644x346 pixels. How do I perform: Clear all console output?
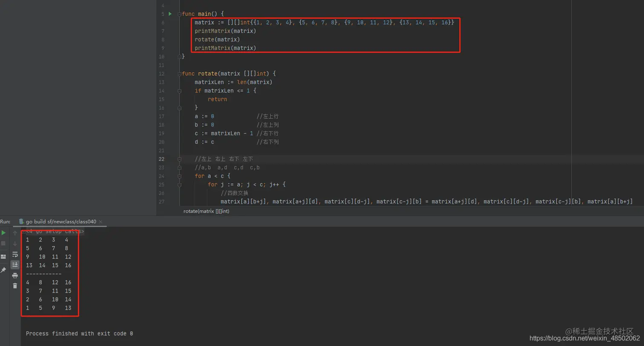pyautogui.click(x=15, y=285)
